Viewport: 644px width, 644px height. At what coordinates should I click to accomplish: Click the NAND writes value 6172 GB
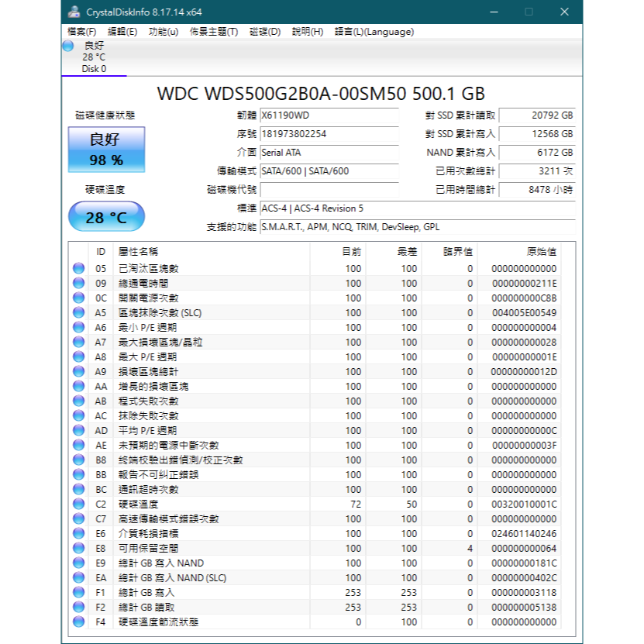coord(537,153)
